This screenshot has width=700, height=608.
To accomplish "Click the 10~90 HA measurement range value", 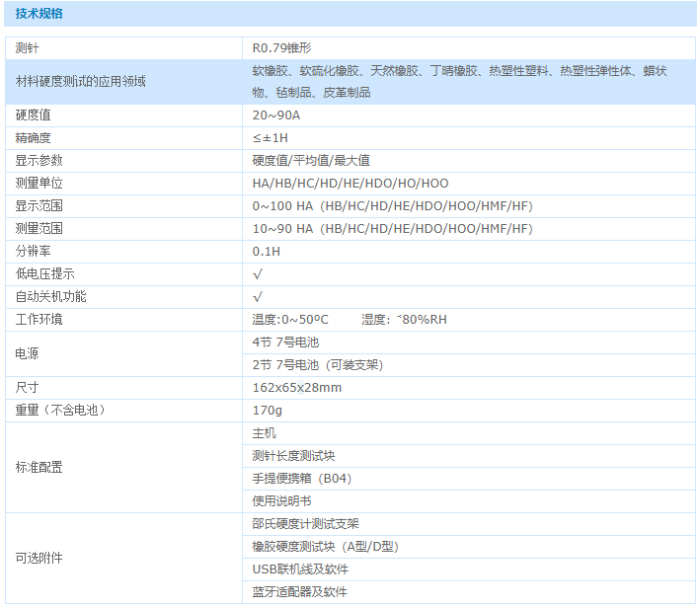I will [x=392, y=229].
